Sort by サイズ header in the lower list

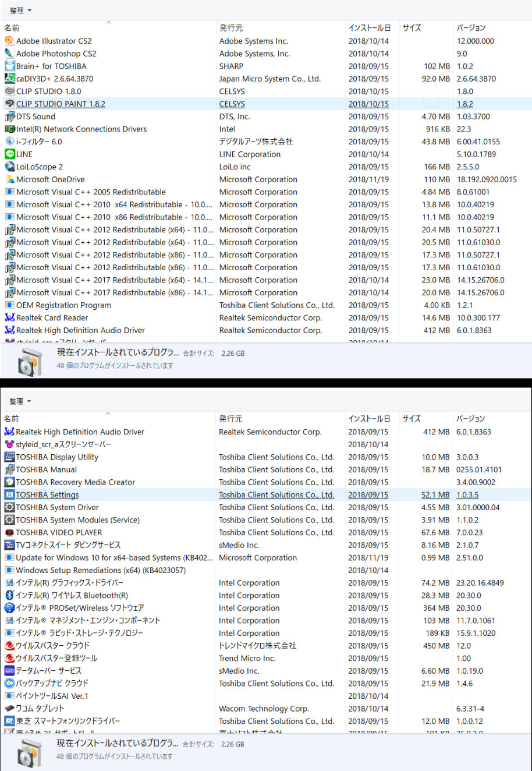point(412,419)
